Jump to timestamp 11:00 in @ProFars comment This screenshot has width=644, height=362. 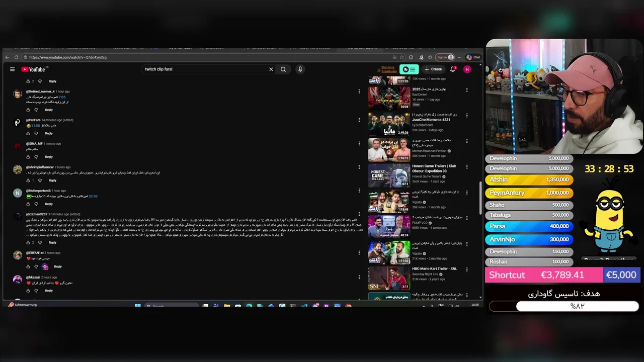click(x=36, y=126)
